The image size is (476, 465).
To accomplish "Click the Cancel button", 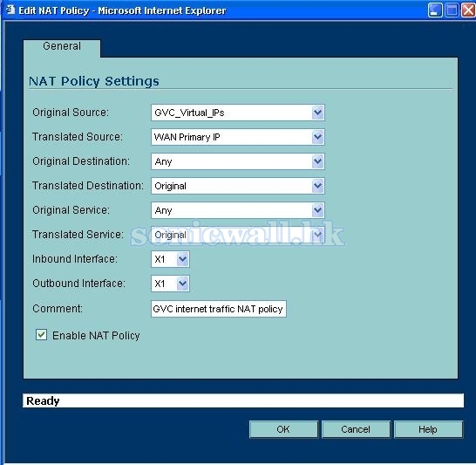I will [x=356, y=429].
